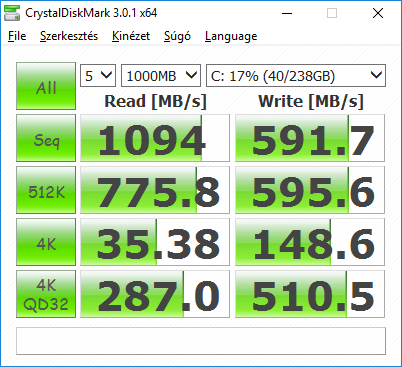
Task: Click the 4K QD32 write result 510.5
Action: [310, 294]
